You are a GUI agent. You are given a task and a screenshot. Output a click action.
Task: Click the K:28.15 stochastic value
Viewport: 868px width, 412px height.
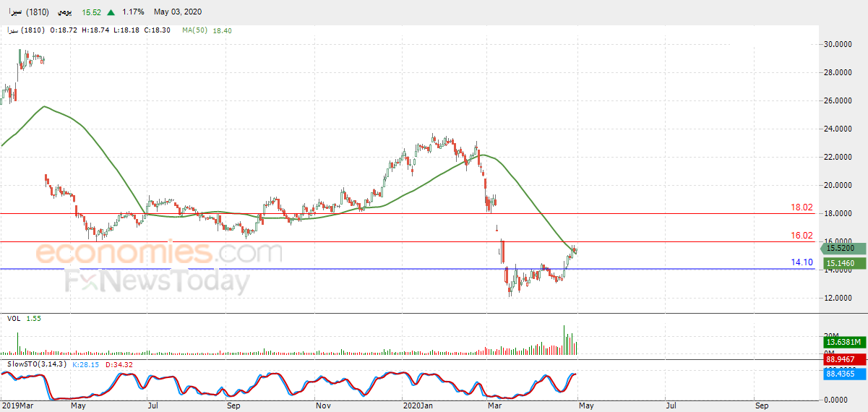coord(85,364)
